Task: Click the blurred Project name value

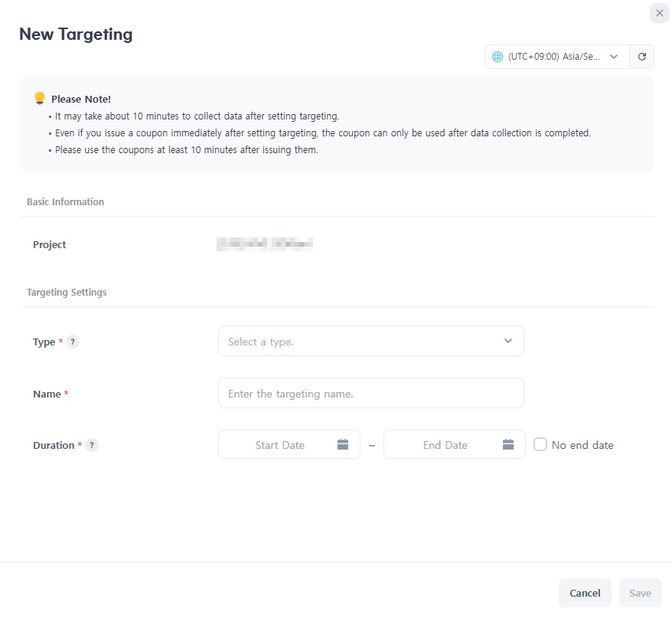Action: (x=265, y=245)
